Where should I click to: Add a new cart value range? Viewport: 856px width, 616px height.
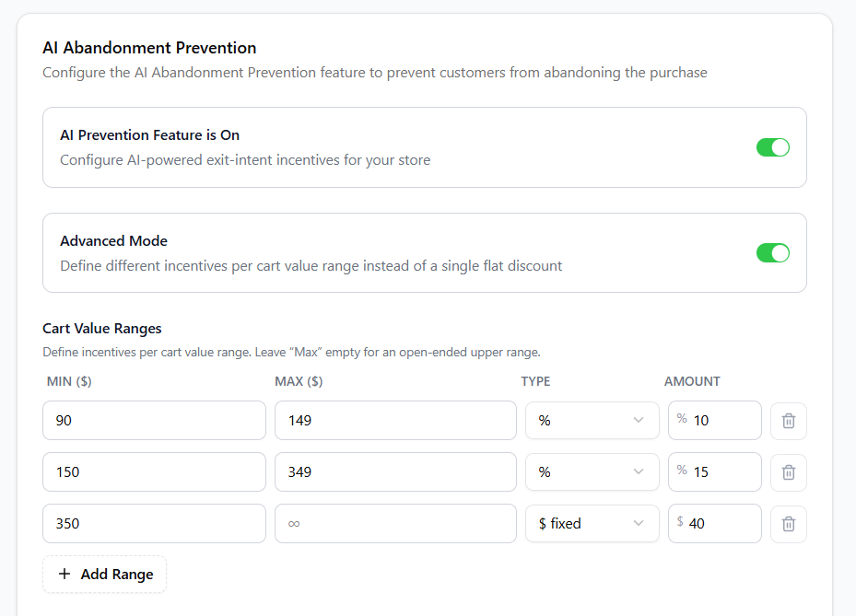105,574
